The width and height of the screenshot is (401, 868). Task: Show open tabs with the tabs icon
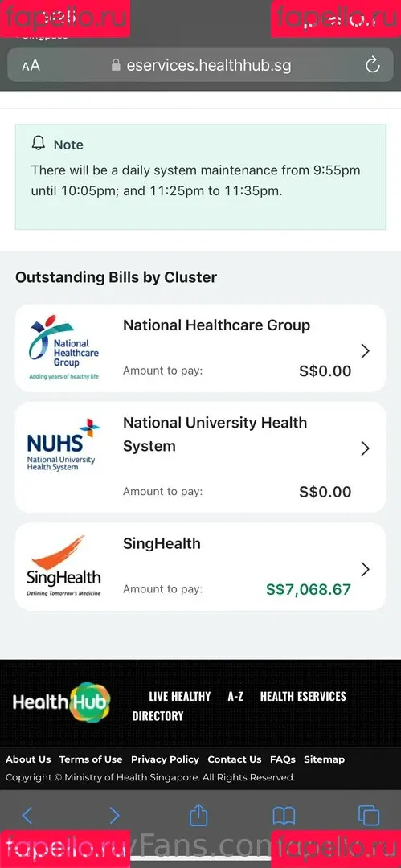[369, 816]
